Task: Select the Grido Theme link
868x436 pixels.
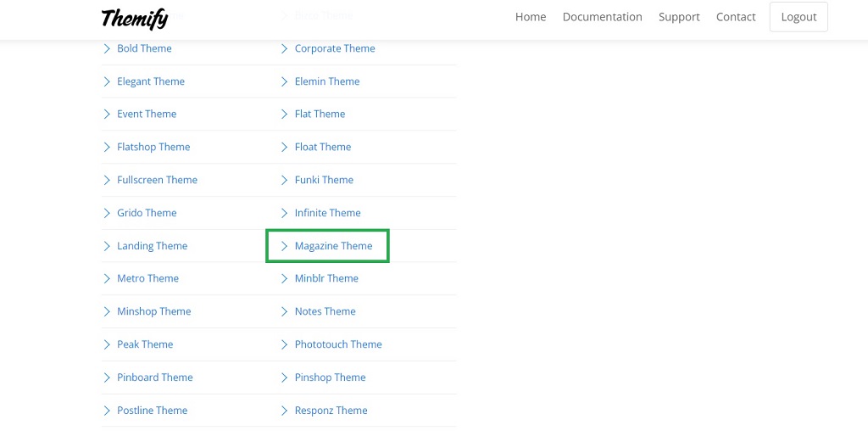Action: pyautogui.click(x=147, y=213)
